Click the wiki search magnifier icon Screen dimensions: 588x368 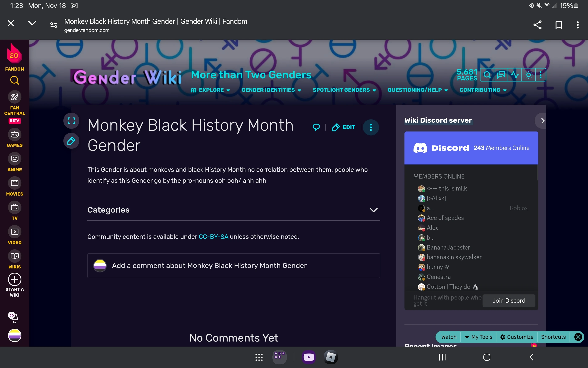[487, 75]
